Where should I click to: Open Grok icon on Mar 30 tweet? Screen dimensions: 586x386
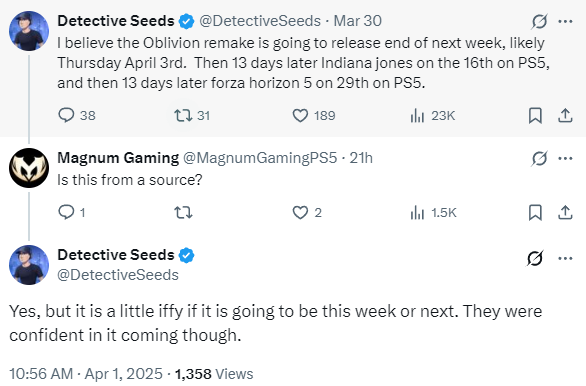tap(539, 21)
